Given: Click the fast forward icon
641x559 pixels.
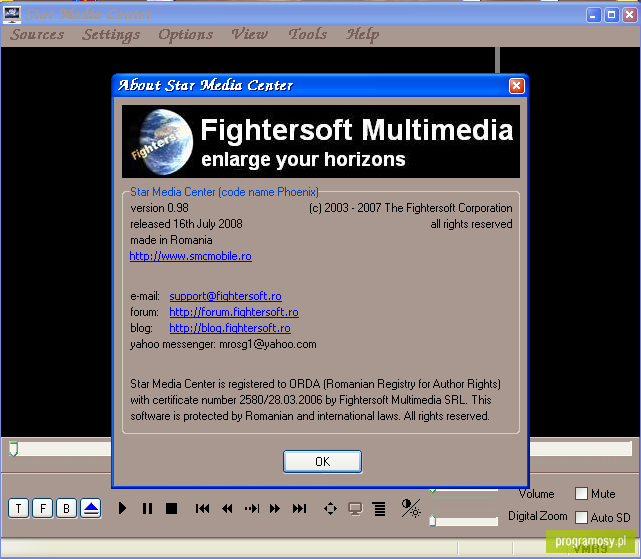Looking at the screenshot, I should click(x=275, y=508).
